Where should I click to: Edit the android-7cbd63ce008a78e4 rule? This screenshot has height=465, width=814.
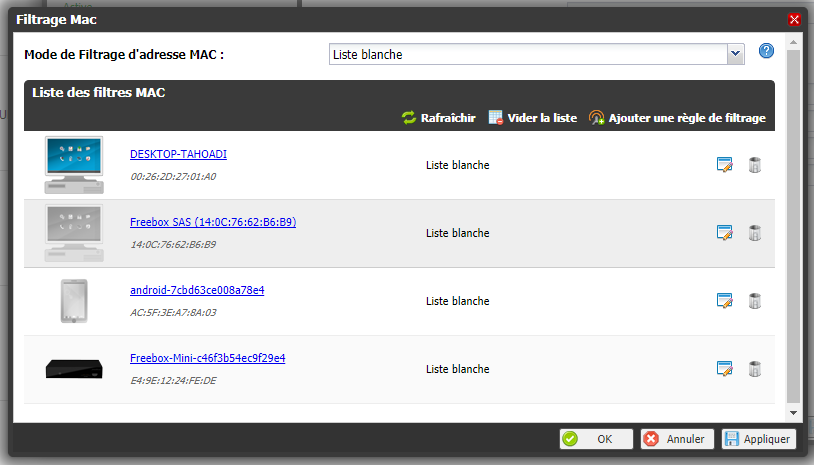click(724, 301)
